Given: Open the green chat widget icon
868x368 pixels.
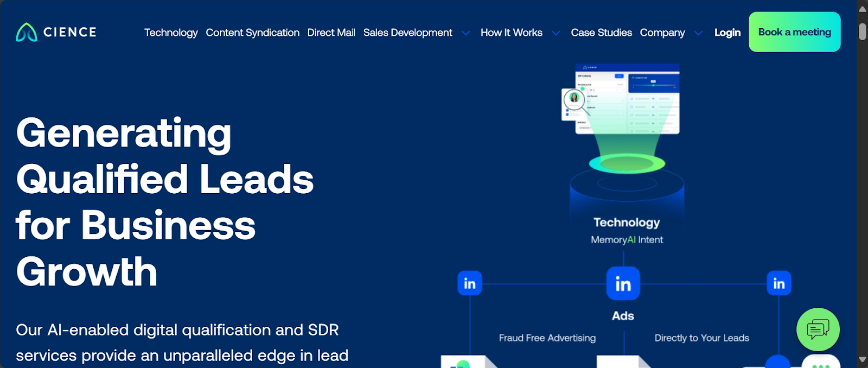Looking at the screenshot, I should (x=818, y=329).
